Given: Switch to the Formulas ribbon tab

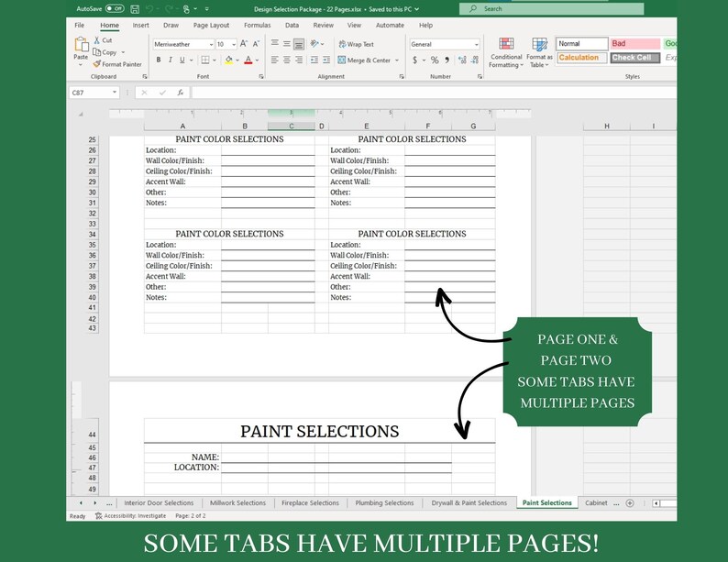Looking at the screenshot, I should (x=258, y=25).
